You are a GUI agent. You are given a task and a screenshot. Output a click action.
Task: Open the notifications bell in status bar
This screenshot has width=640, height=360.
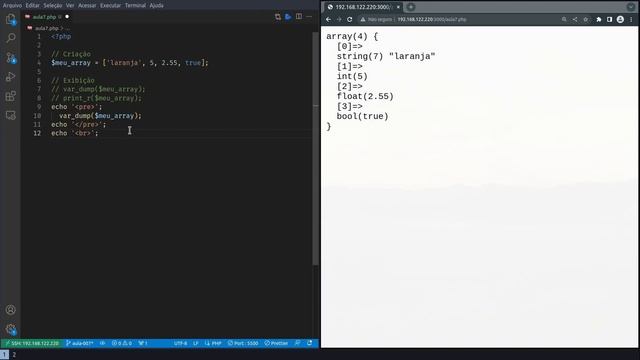click(x=309, y=343)
